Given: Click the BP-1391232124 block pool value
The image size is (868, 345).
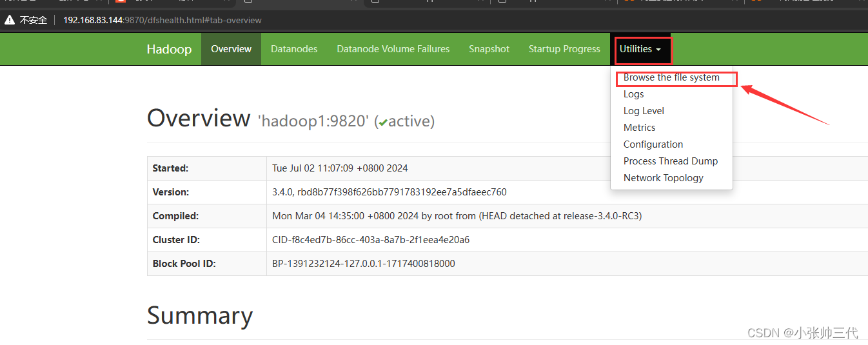Looking at the screenshot, I should (x=364, y=264).
